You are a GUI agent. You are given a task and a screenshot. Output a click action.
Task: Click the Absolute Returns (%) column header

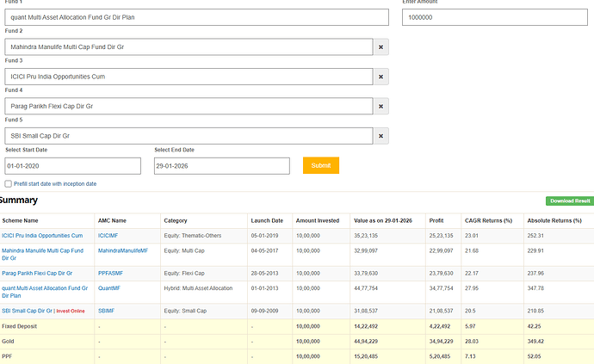click(x=556, y=220)
